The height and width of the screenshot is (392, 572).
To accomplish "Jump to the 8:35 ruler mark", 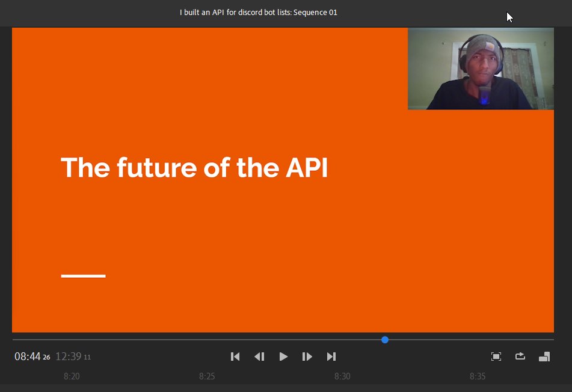I will (x=478, y=376).
